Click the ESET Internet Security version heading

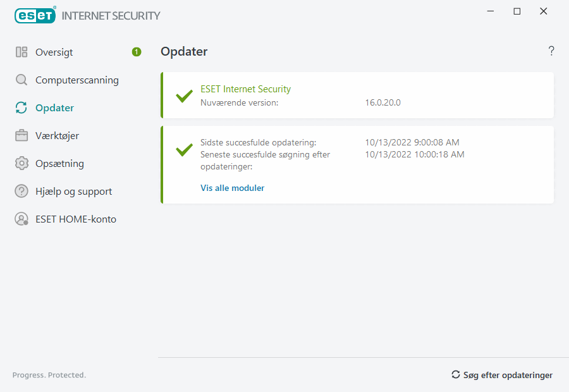coord(245,89)
